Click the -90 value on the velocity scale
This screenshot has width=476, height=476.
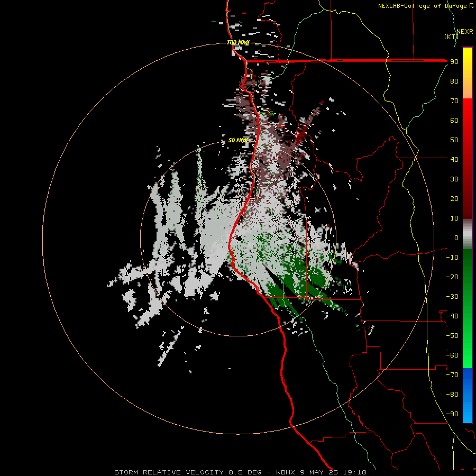pyautogui.click(x=452, y=414)
